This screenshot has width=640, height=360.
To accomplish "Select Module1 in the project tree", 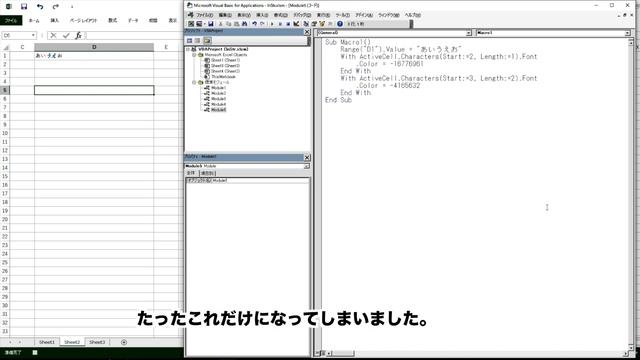I will [x=218, y=88].
